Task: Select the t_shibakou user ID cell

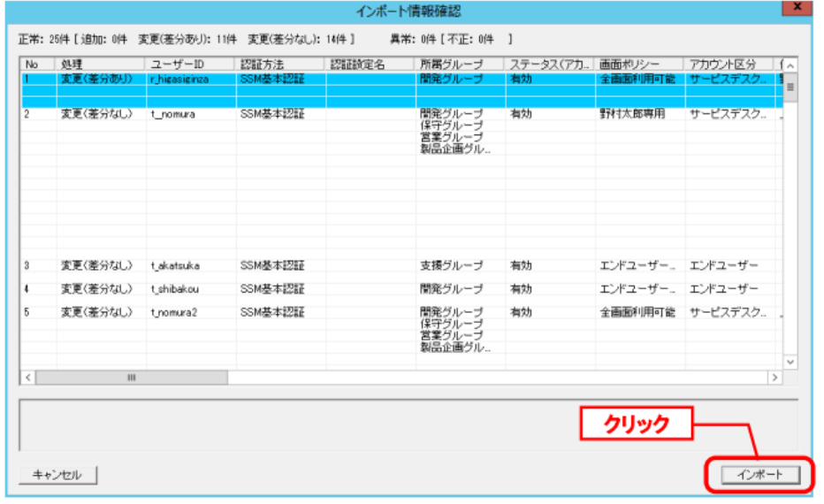Action: click(x=174, y=289)
